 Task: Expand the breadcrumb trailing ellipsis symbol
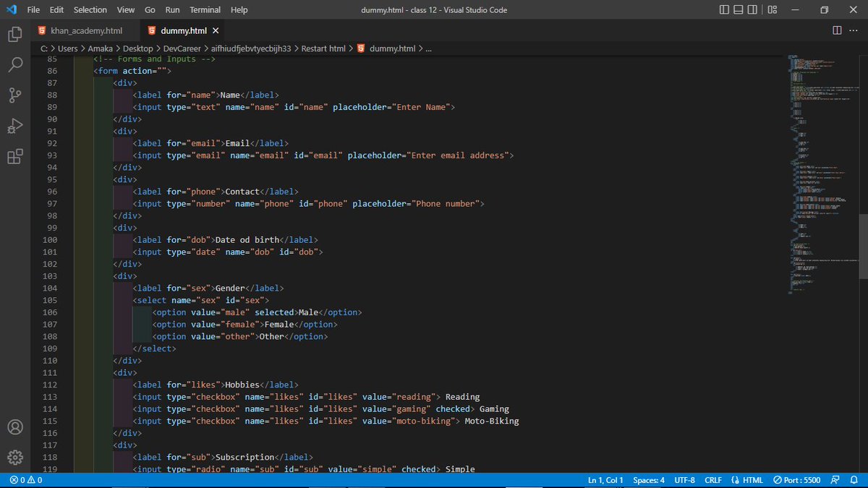428,48
